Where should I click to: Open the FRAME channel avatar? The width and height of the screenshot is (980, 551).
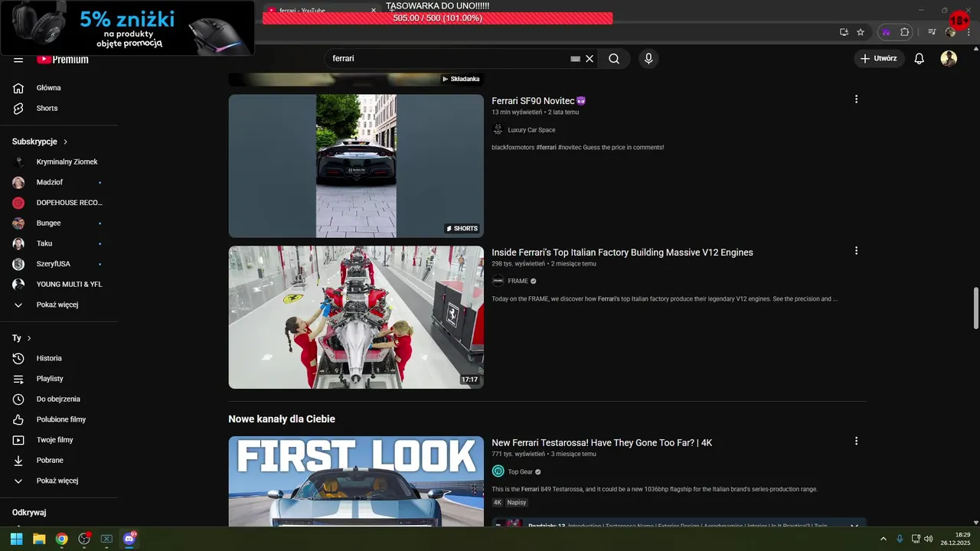(498, 281)
